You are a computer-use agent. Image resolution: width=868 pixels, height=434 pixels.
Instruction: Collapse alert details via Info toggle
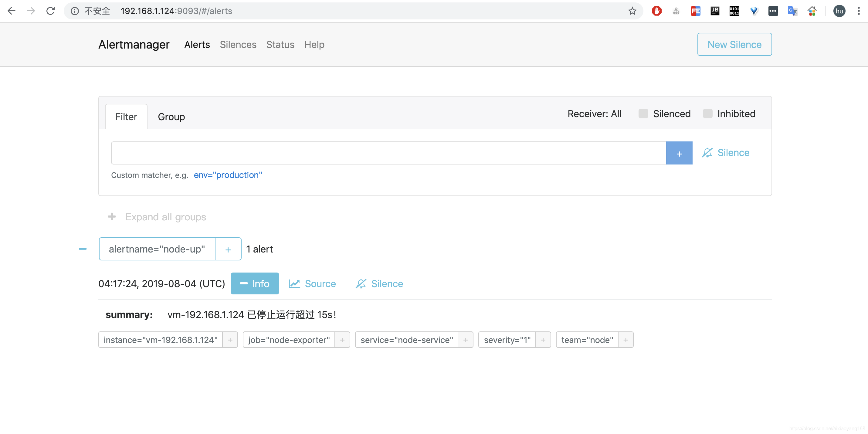click(x=255, y=284)
